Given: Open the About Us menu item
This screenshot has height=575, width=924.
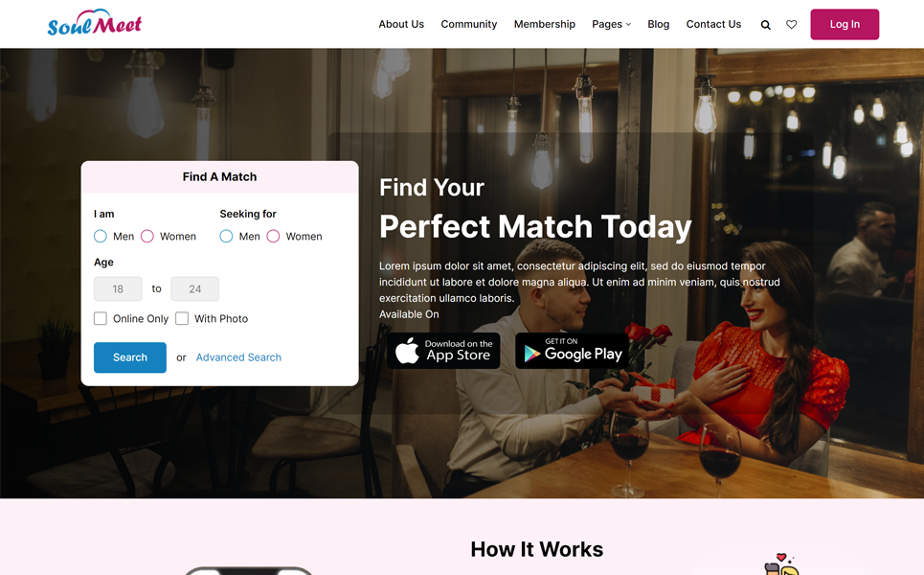Looking at the screenshot, I should pyautogui.click(x=401, y=24).
